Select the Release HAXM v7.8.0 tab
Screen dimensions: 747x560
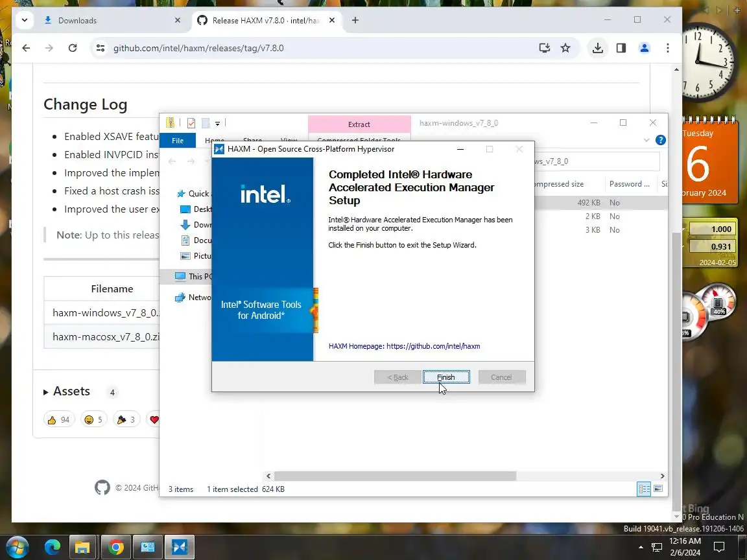tap(267, 21)
